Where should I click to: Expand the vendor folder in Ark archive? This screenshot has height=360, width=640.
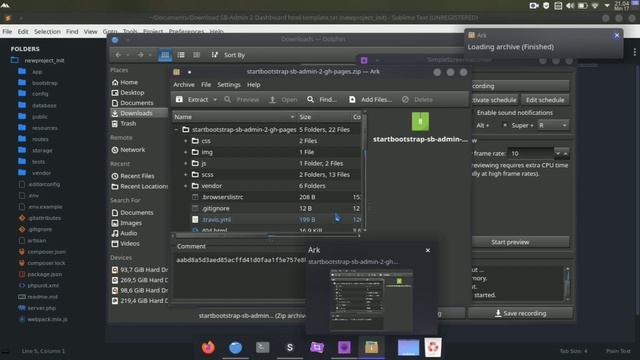tap(186, 186)
